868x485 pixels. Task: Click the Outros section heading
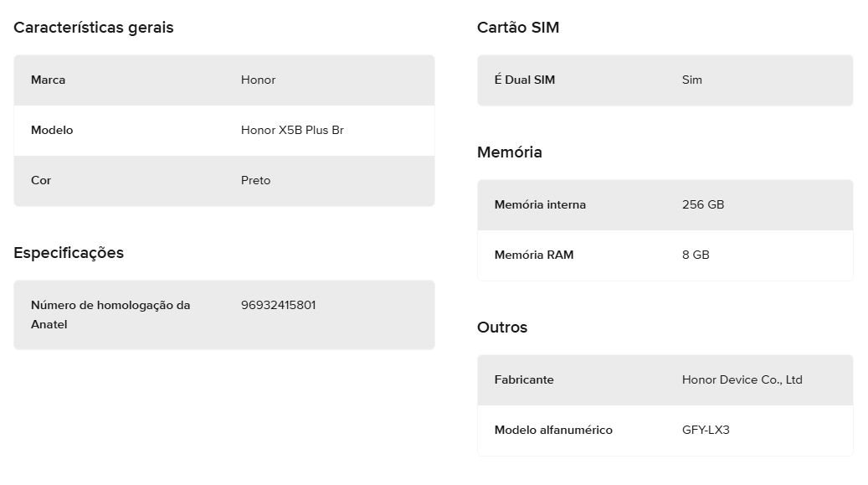502,327
